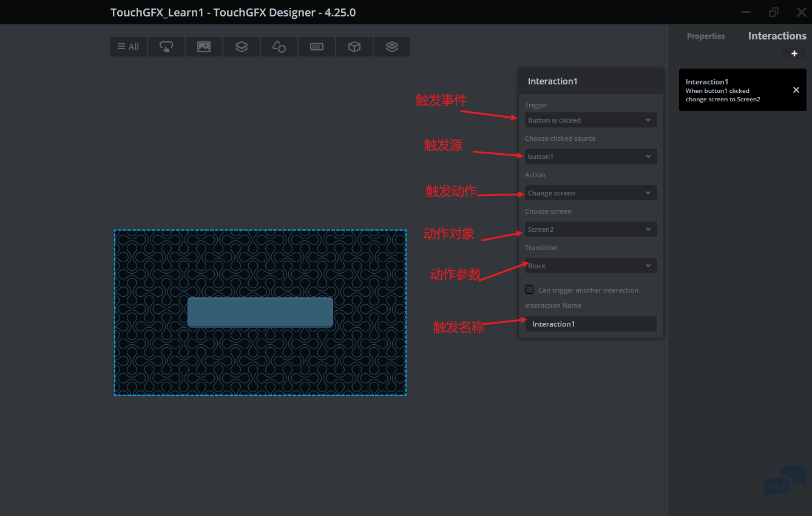Enable Can trigger another interaction checkbox
This screenshot has width=812, height=516.
click(529, 290)
